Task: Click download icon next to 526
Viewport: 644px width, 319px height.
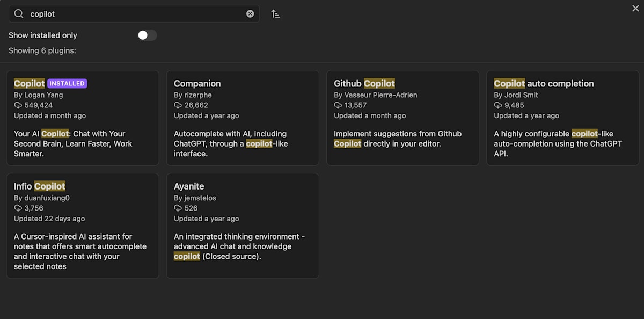Action: [x=178, y=208]
